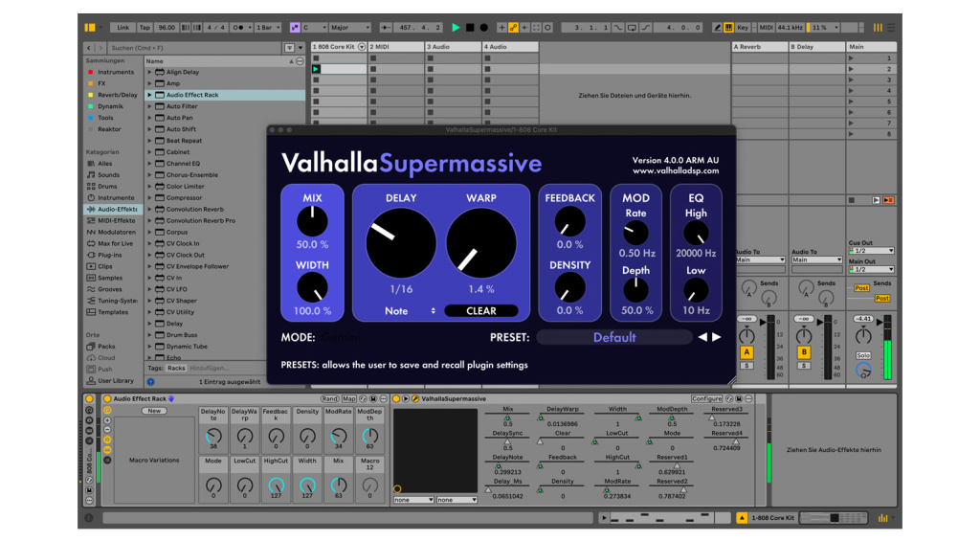Viewport: 980px width, 541px height.
Task: Adjust the large WARP knob
Action: [481, 243]
